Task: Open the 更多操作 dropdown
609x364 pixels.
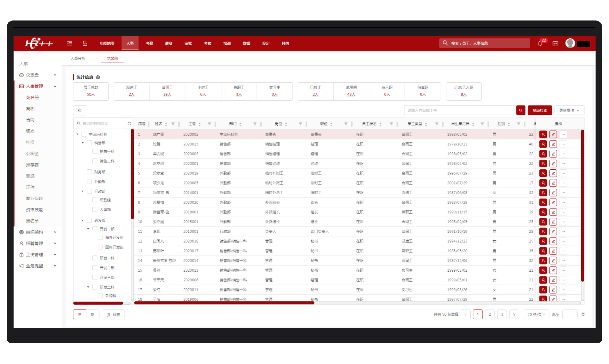Action: (569, 110)
